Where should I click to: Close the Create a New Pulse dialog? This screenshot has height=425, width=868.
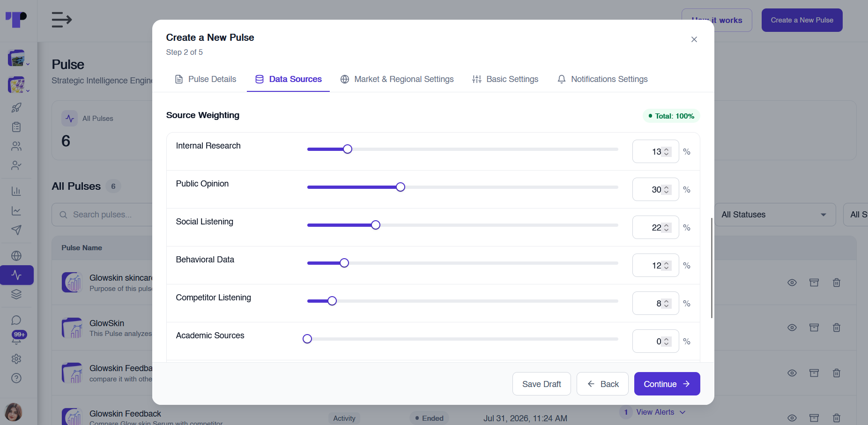(x=694, y=39)
